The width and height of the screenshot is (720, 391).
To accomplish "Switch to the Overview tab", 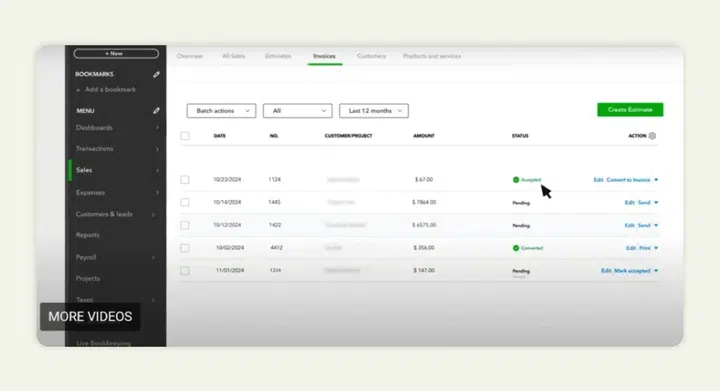I will 190,56.
